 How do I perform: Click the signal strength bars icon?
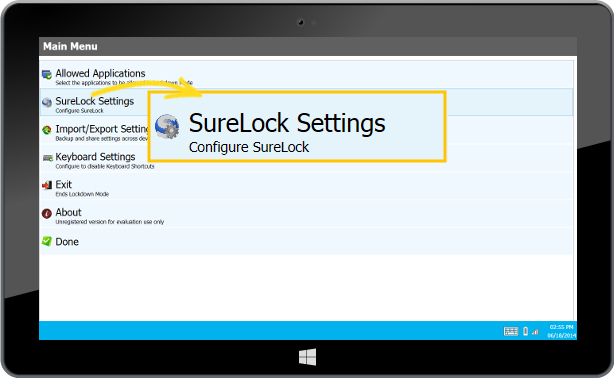(x=535, y=332)
